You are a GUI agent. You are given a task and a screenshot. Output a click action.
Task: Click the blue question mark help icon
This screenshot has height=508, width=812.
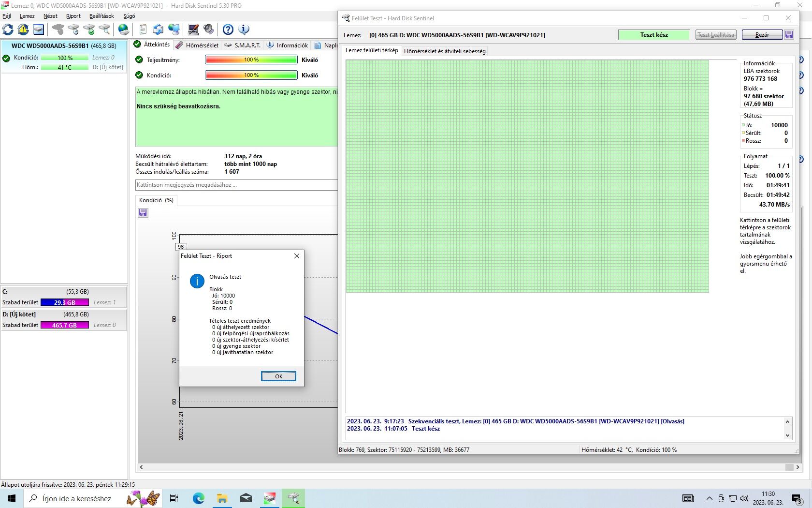228,30
